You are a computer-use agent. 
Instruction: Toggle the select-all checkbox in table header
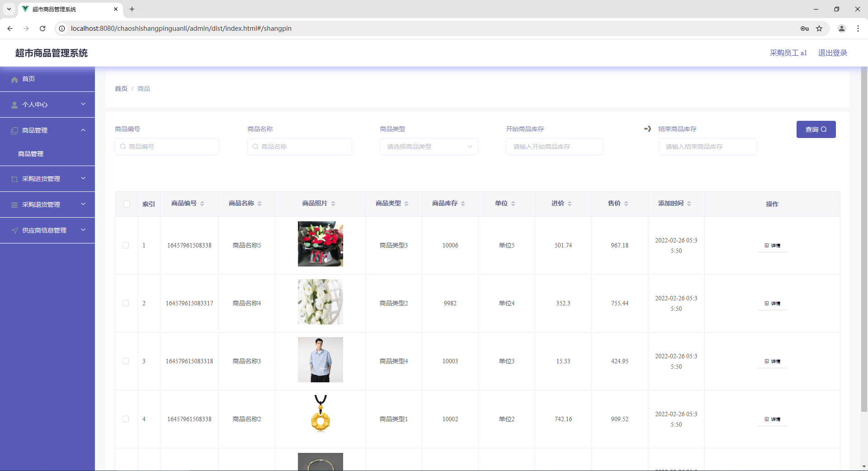point(127,204)
